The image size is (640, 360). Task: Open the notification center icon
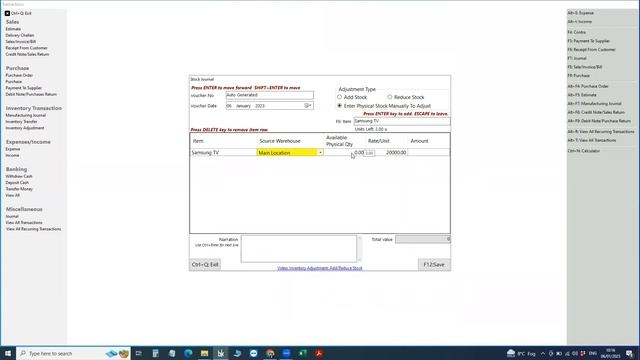point(629,353)
